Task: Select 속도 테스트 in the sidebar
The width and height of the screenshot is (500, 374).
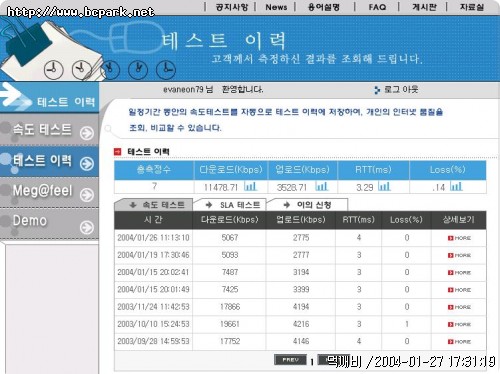Action: point(42,129)
